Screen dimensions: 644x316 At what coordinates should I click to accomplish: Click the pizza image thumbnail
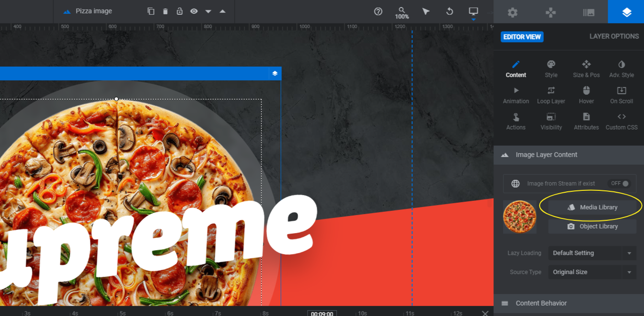(x=520, y=217)
